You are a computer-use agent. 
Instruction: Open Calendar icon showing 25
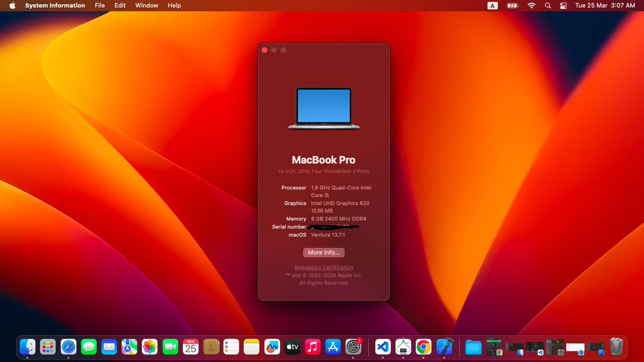[x=191, y=347]
